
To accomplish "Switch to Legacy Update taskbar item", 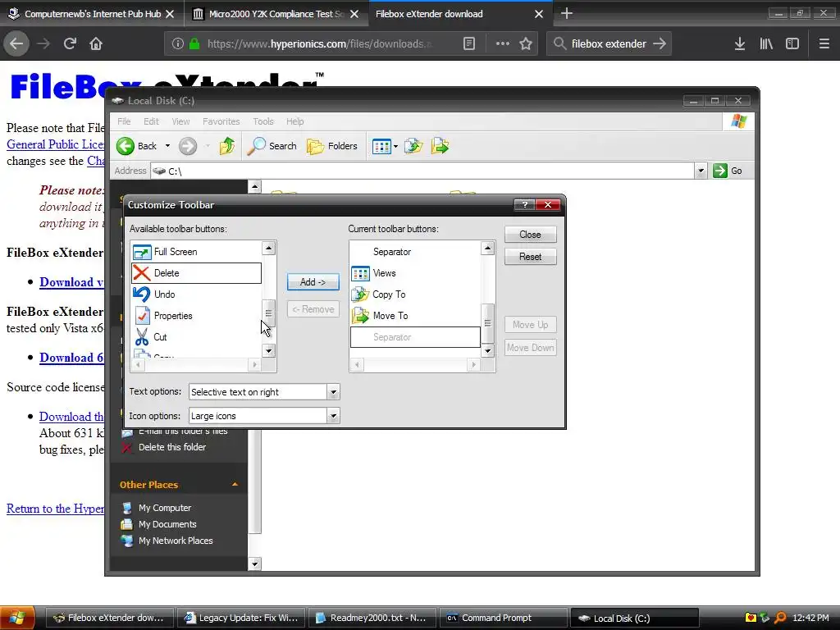I will [x=241, y=619].
